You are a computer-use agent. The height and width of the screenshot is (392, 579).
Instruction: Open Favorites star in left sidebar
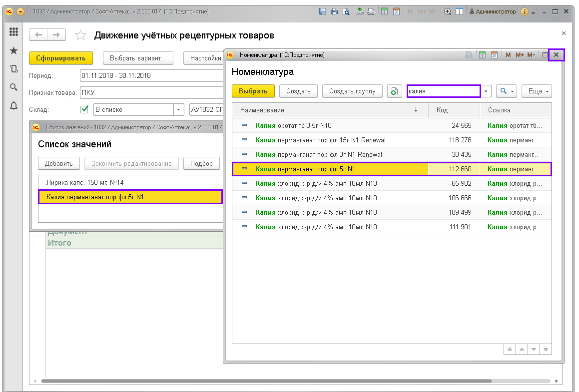[13, 50]
